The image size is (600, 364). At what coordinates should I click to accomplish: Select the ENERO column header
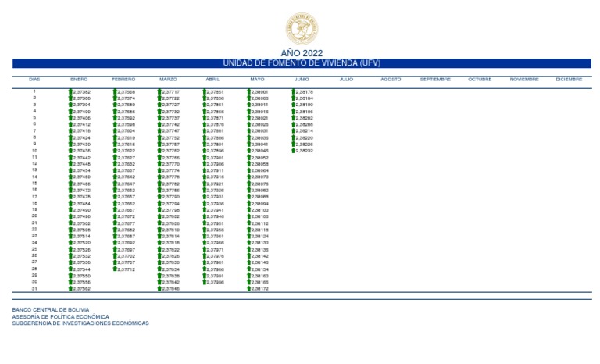(79, 80)
